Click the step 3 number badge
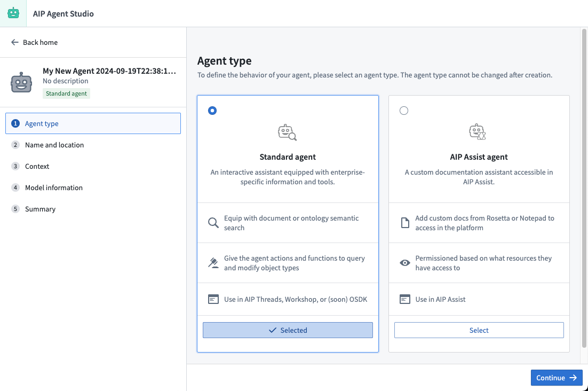Screen dimensions: 588x391 coord(15,166)
